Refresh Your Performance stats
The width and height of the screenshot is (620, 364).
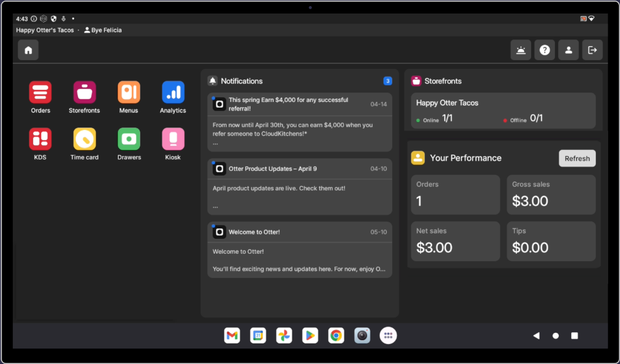[x=577, y=159]
